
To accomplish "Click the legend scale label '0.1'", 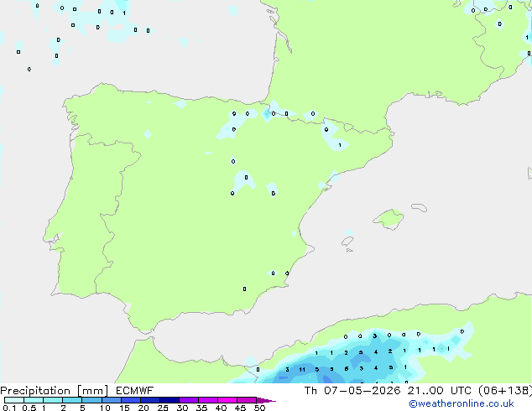I will (9, 408).
